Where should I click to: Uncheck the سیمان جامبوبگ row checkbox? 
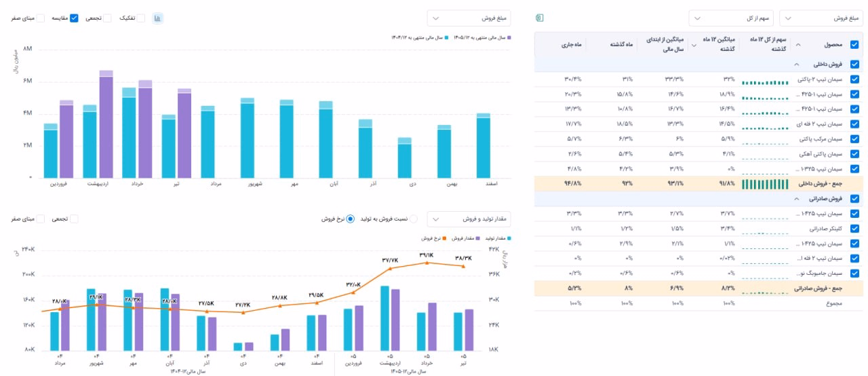[x=854, y=273]
